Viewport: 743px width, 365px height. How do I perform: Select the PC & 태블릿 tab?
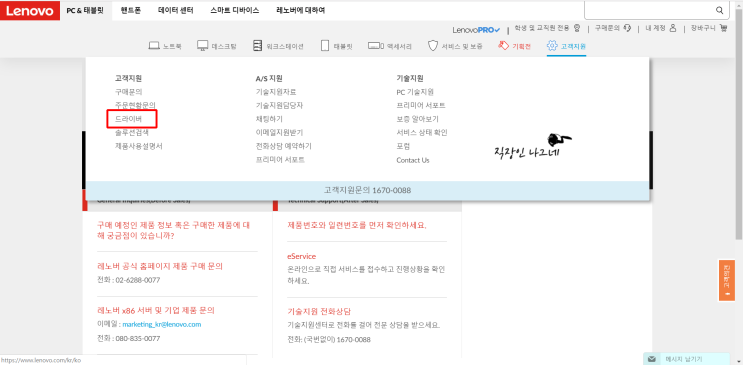point(85,10)
